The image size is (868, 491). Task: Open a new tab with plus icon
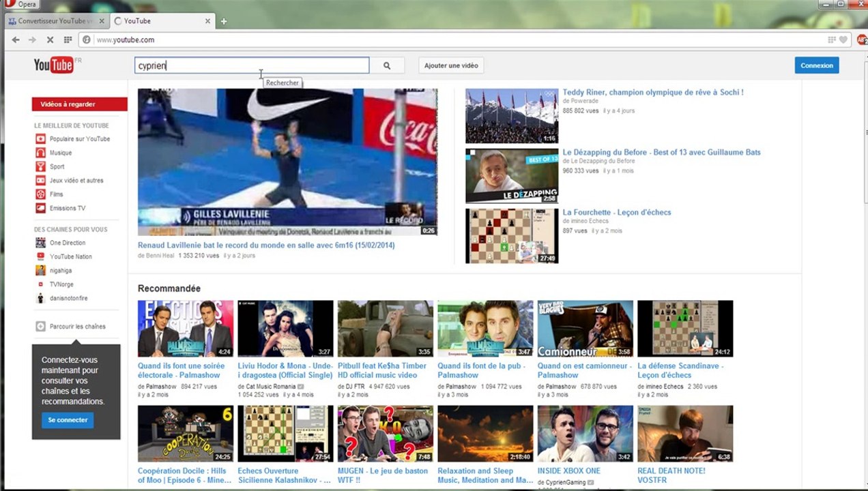click(224, 21)
